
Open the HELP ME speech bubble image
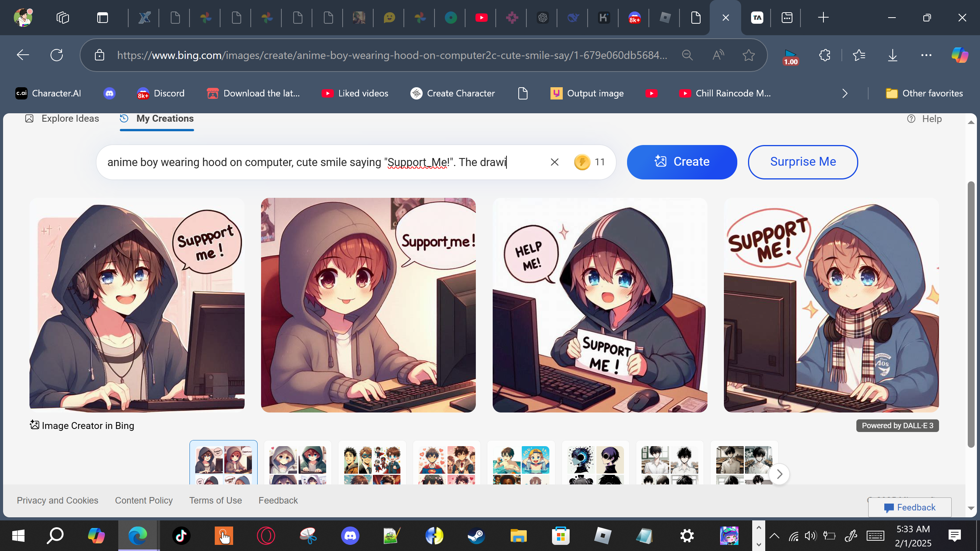pos(599,305)
